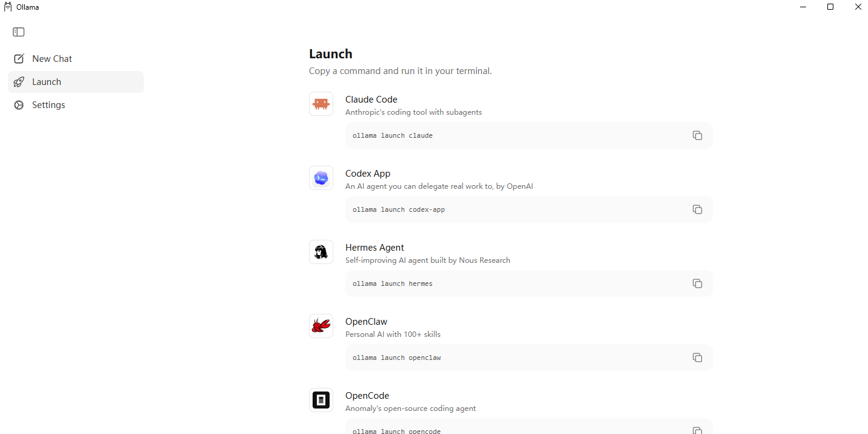Screen dimensions: 868x434
Task: Click the Claude Code title
Action: 371,100
